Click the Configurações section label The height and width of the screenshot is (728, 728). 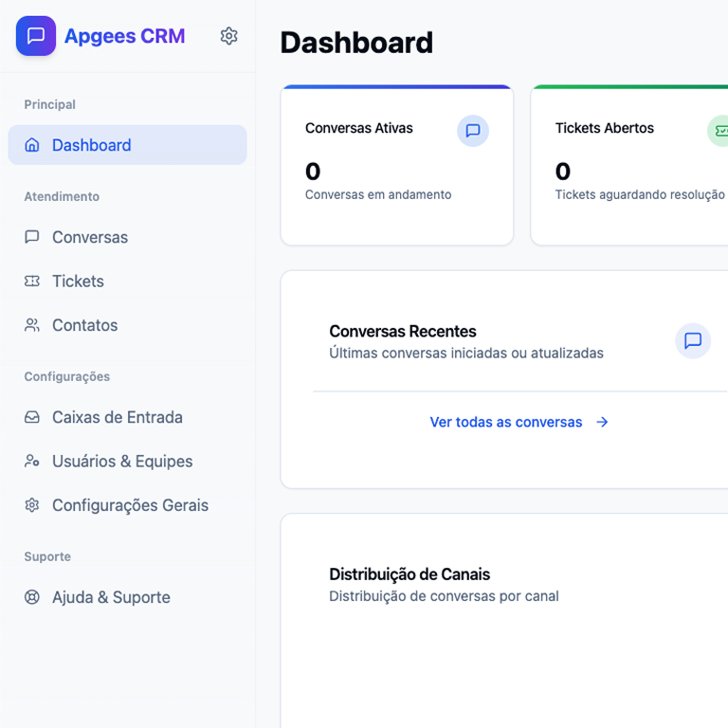(67, 376)
